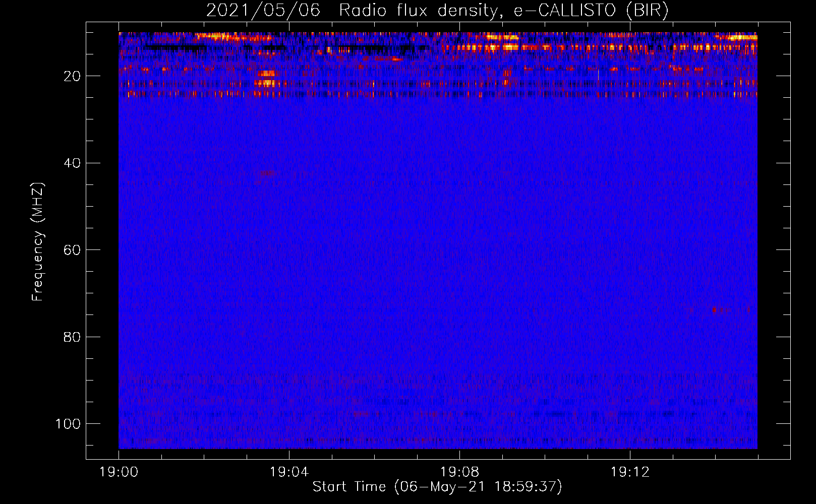Click the '60' frequency tick label
The image size is (816, 504).
coord(73,250)
